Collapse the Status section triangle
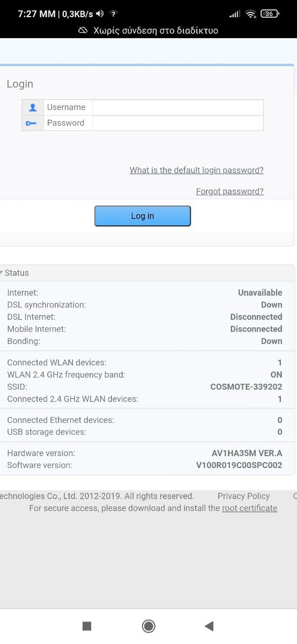The height and width of the screenshot is (644, 297). point(2,273)
